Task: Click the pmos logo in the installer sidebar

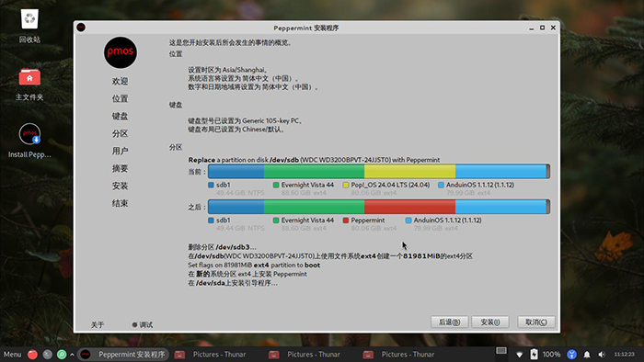Action: tap(121, 52)
